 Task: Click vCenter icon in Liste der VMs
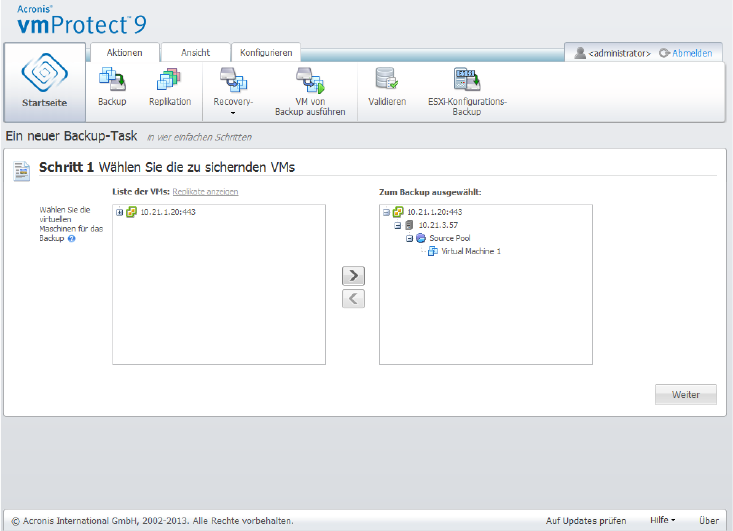(x=131, y=212)
